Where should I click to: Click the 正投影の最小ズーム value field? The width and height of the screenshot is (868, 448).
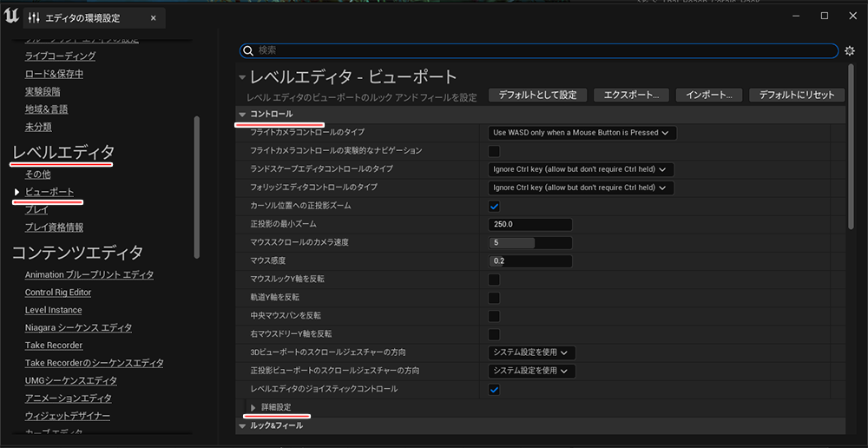tap(529, 224)
